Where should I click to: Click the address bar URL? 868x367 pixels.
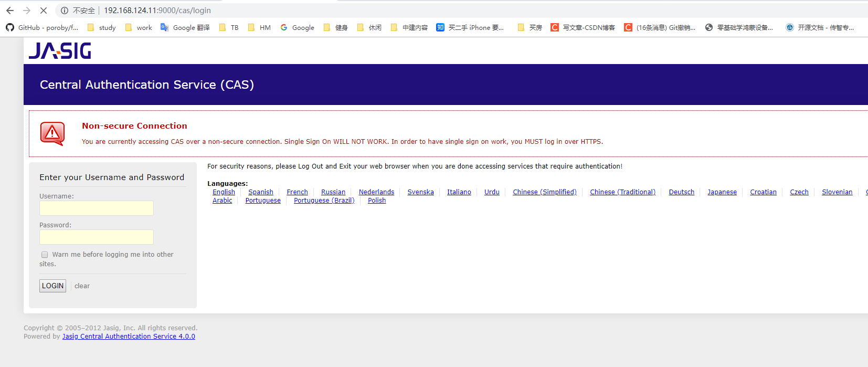click(x=157, y=11)
